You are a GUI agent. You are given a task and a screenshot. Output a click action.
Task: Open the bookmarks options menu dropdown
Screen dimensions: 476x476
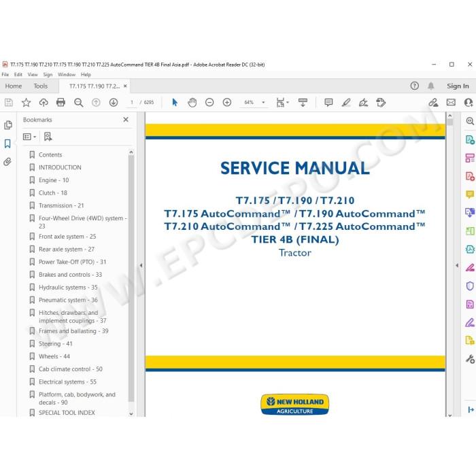29,137
